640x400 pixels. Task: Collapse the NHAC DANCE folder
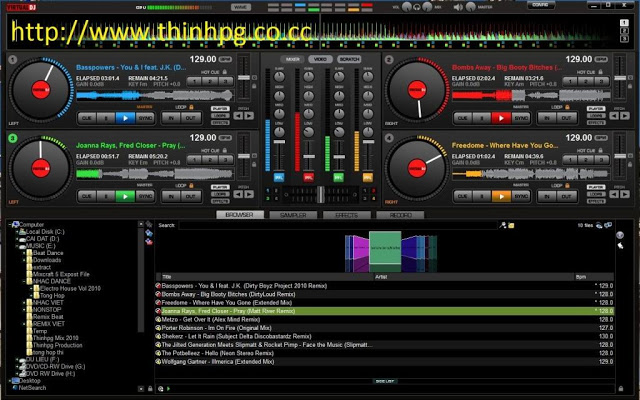click(24, 281)
